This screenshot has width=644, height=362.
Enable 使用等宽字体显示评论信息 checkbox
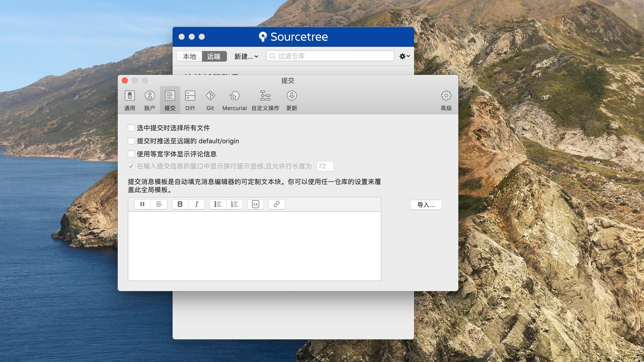click(x=131, y=154)
